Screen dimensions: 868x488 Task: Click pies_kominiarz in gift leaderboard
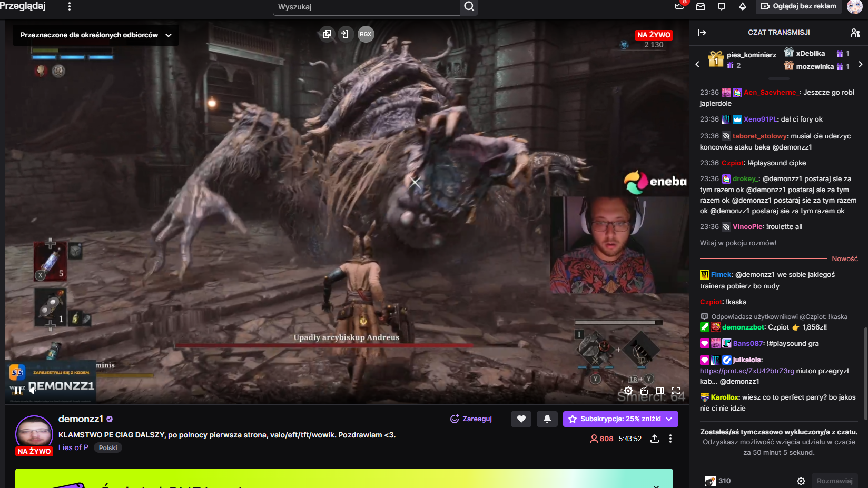(x=752, y=55)
